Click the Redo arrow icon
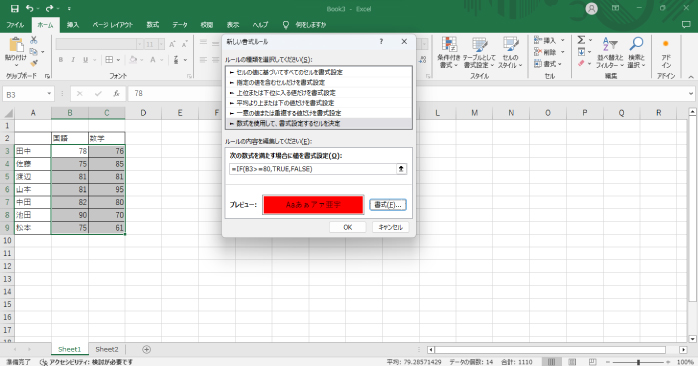This screenshot has width=698, height=366. [x=49, y=8]
